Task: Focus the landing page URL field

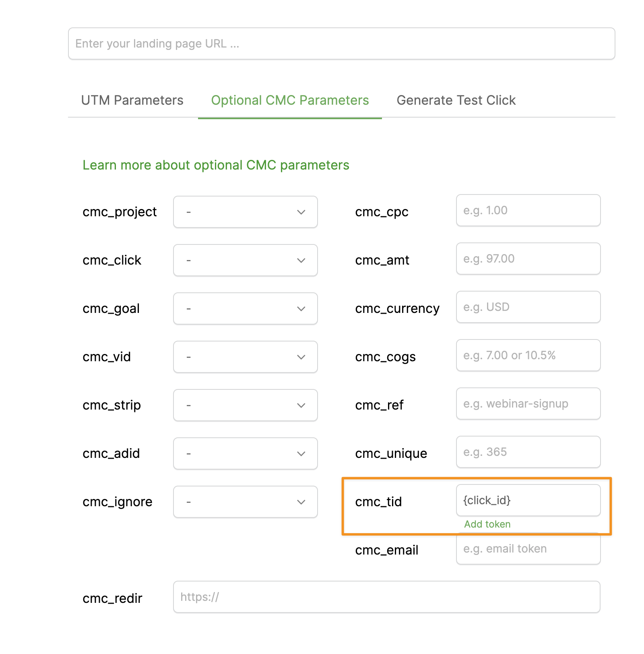Action: [341, 43]
